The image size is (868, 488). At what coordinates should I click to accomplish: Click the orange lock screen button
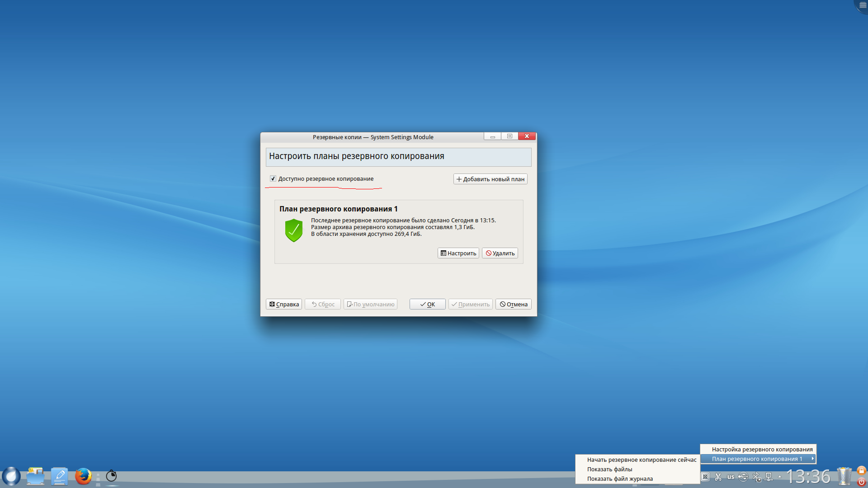(862, 470)
